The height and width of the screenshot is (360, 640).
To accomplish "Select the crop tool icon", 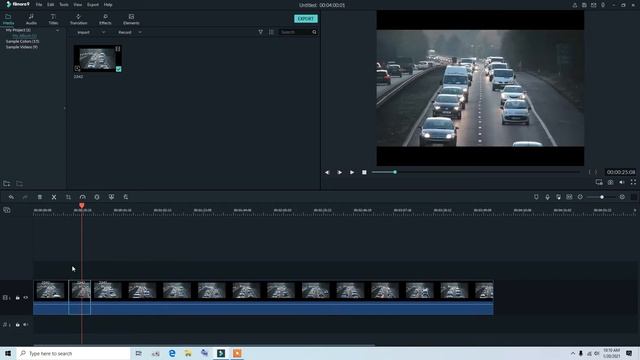I will [x=68, y=197].
